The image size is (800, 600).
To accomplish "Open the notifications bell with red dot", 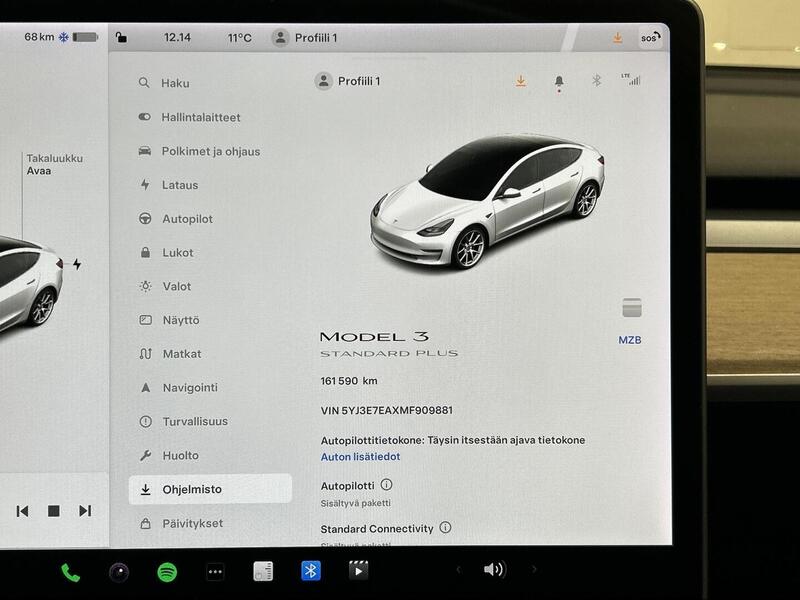I will 560,82.
